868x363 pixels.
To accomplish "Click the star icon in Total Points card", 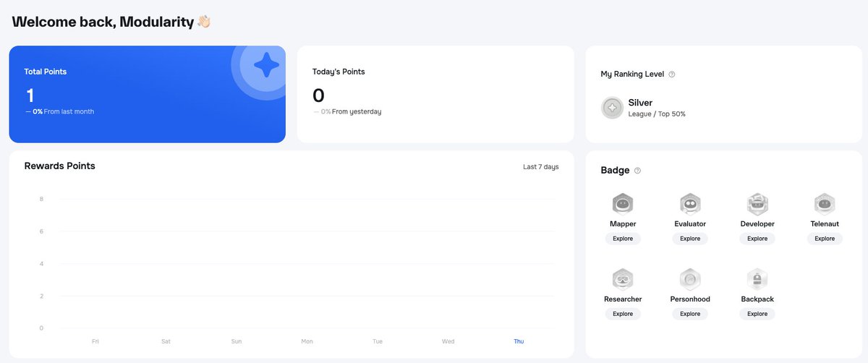I will tap(266, 66).
